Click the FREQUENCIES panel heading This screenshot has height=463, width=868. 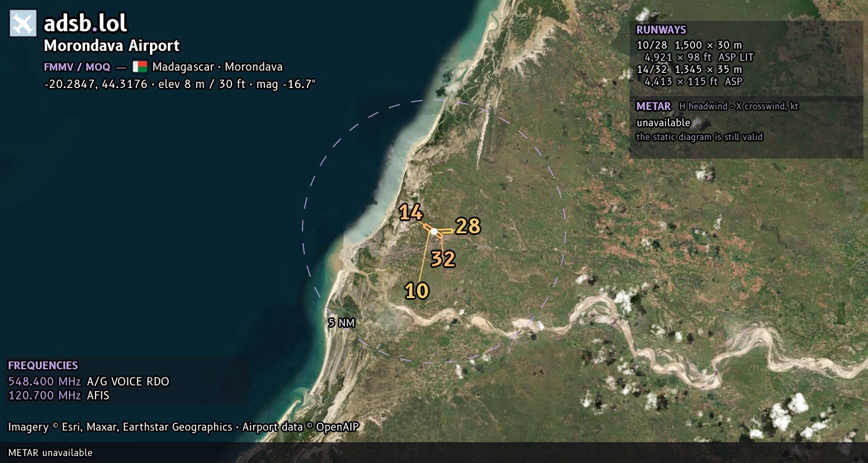click(43, 366)
